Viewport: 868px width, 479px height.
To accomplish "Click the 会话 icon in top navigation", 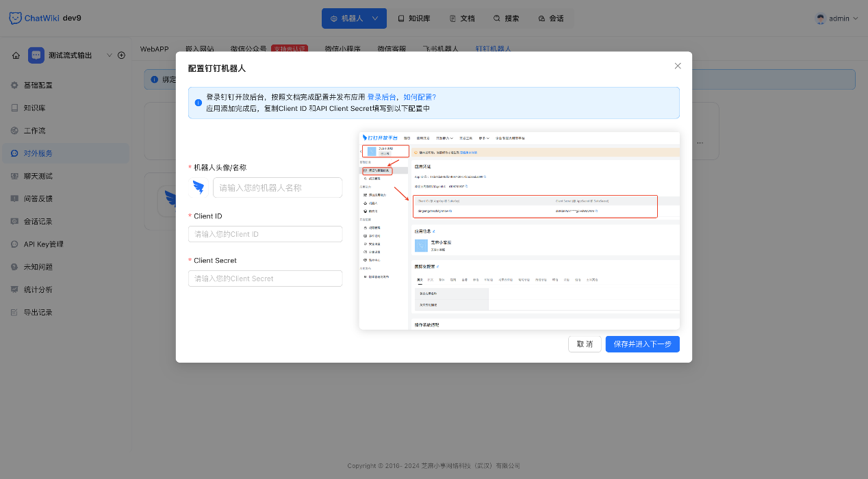I will pos(541,18).
